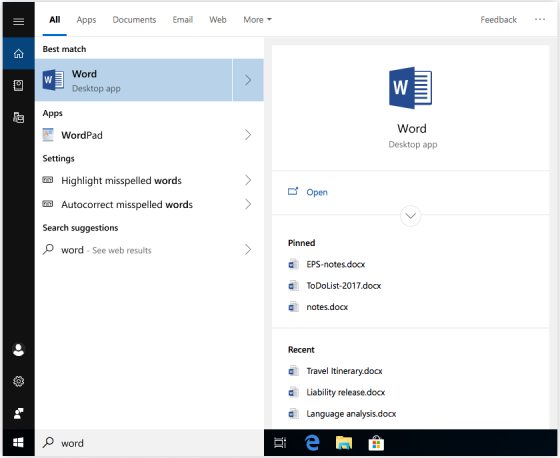Click the document icon of notes.docx
The height and width of the screenshot is (458, 560).
(293, 307)
